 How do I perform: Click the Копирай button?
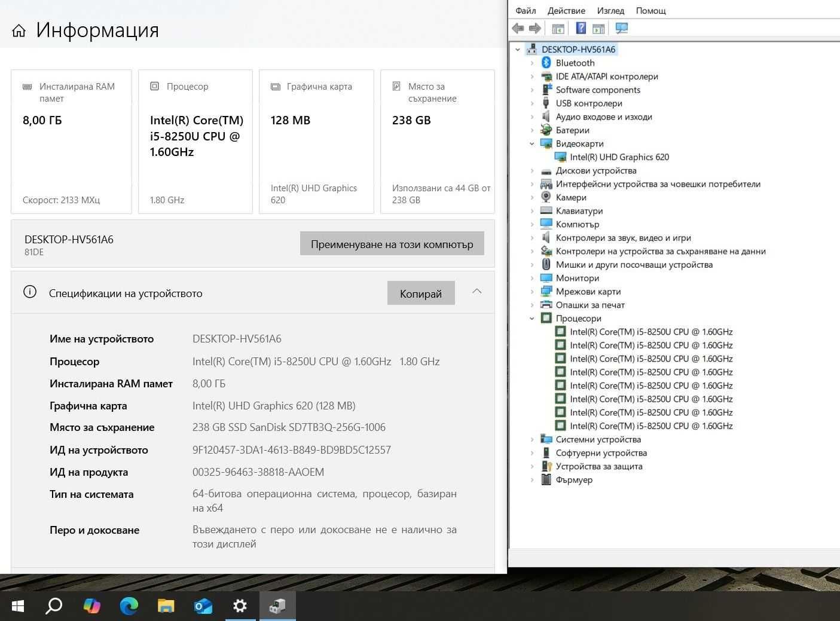tap(421, 293)
